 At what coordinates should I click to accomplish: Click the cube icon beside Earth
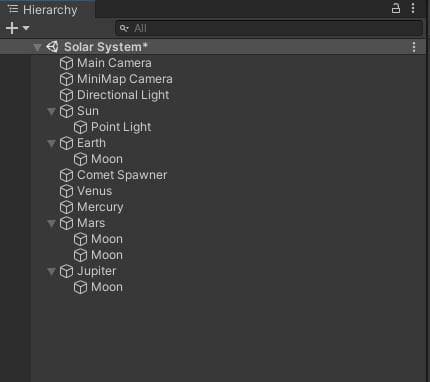tap(66, 143)
